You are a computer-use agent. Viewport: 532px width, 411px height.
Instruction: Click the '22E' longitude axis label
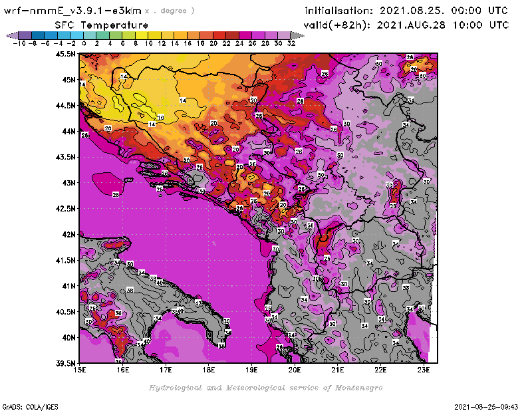point(380,370)
